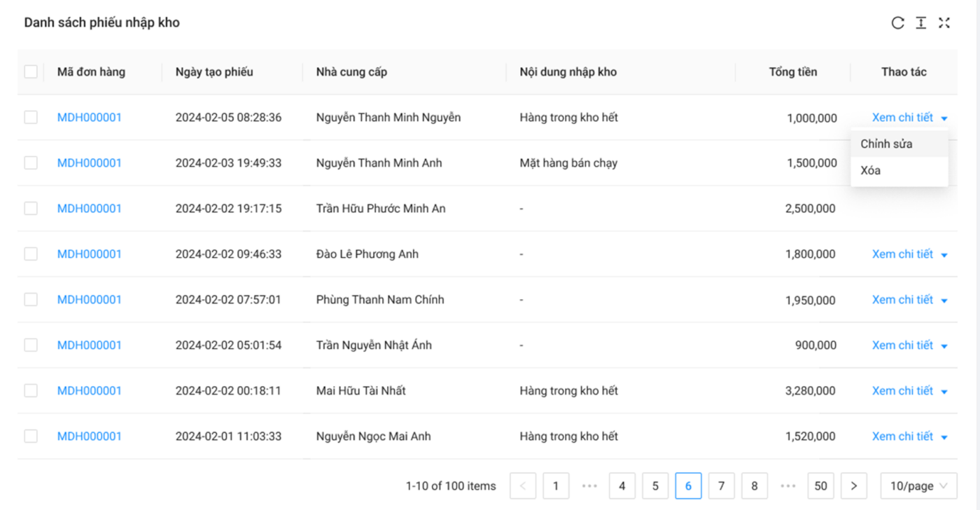Click the date 2024-02-02 00:18:11 cell
Screen dimensions: 980x510
point(228,390)
